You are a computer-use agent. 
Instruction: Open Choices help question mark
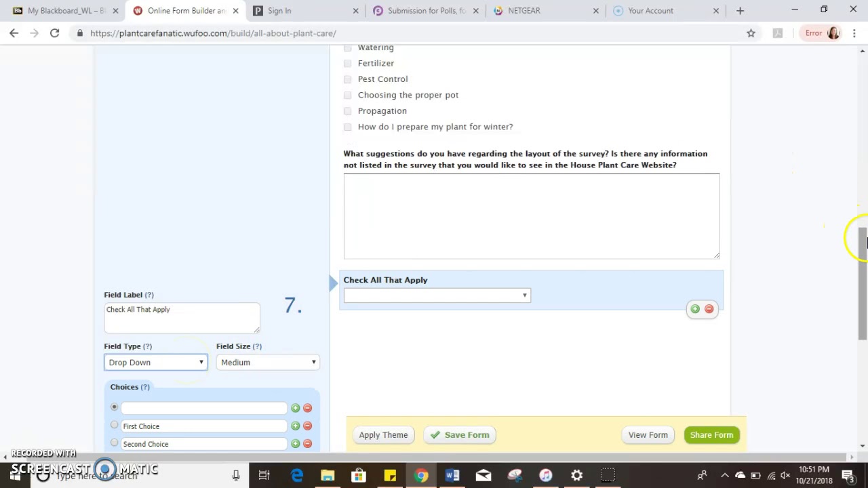tap(145, 387)
